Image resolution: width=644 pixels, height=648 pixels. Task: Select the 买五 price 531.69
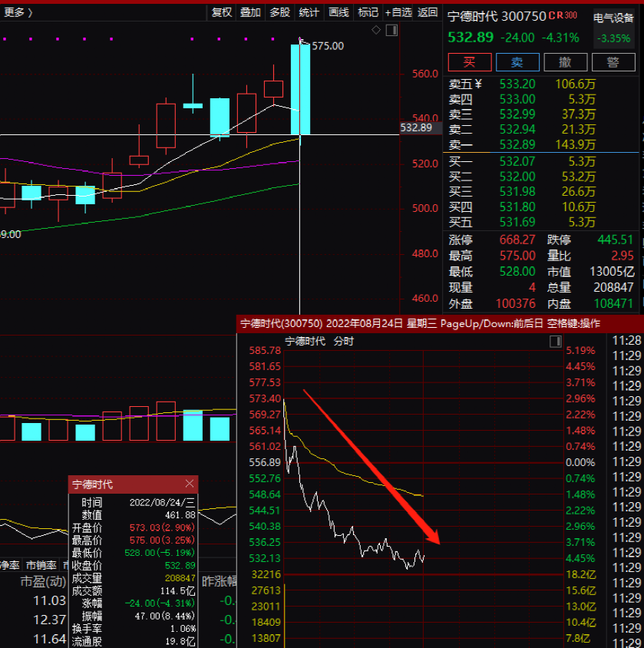[517, 222]
